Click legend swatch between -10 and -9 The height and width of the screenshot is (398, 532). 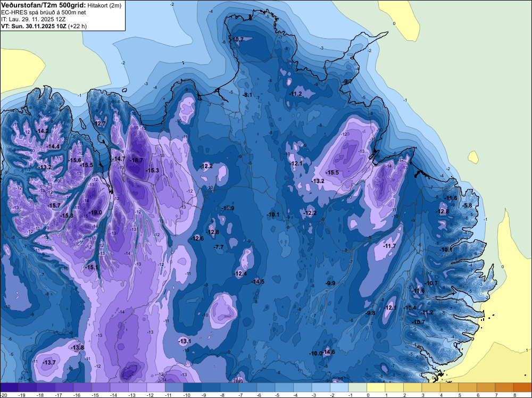193,387
